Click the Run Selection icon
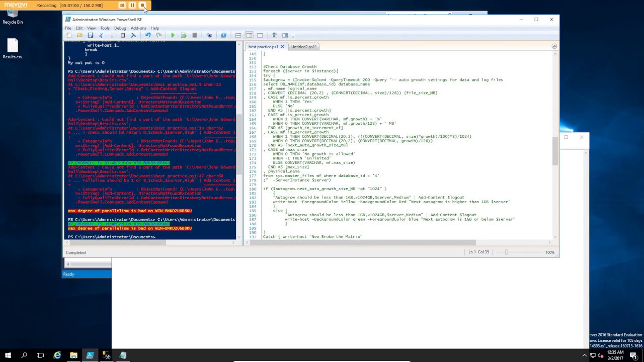 point(184,35)
